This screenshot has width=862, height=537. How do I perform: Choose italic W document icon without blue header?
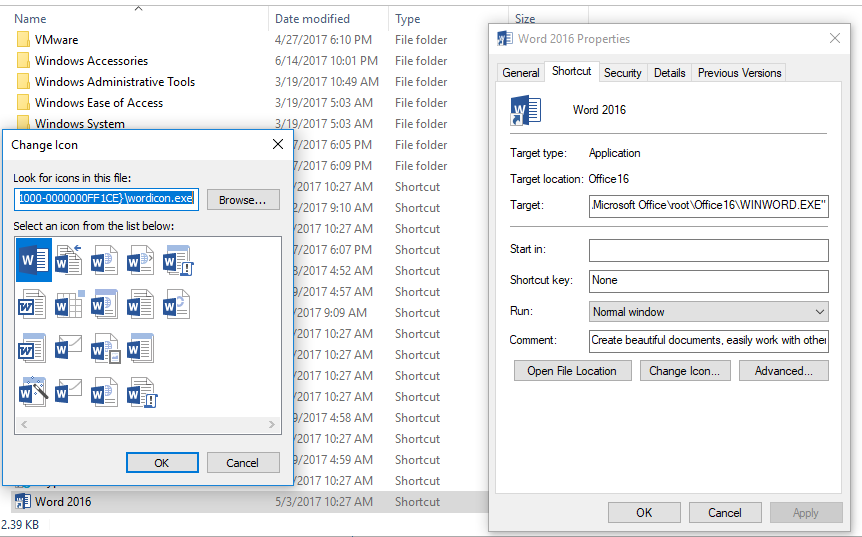(x=32, y=304)
